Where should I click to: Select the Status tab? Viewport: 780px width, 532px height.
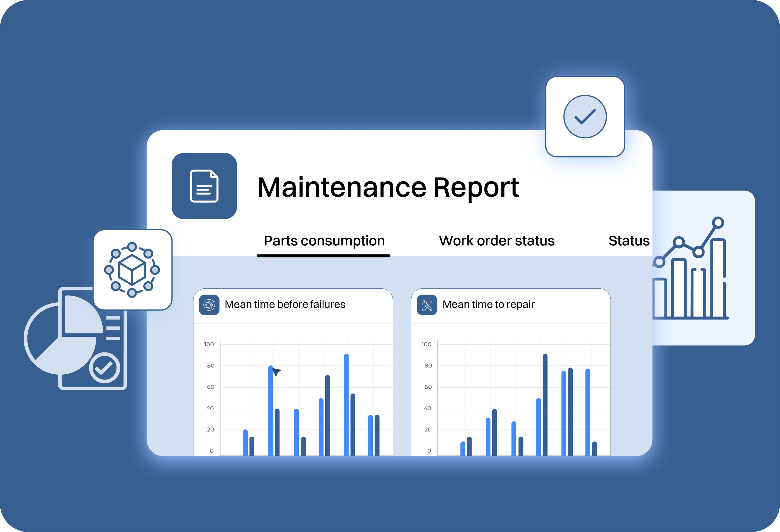(x=629, y=241)
